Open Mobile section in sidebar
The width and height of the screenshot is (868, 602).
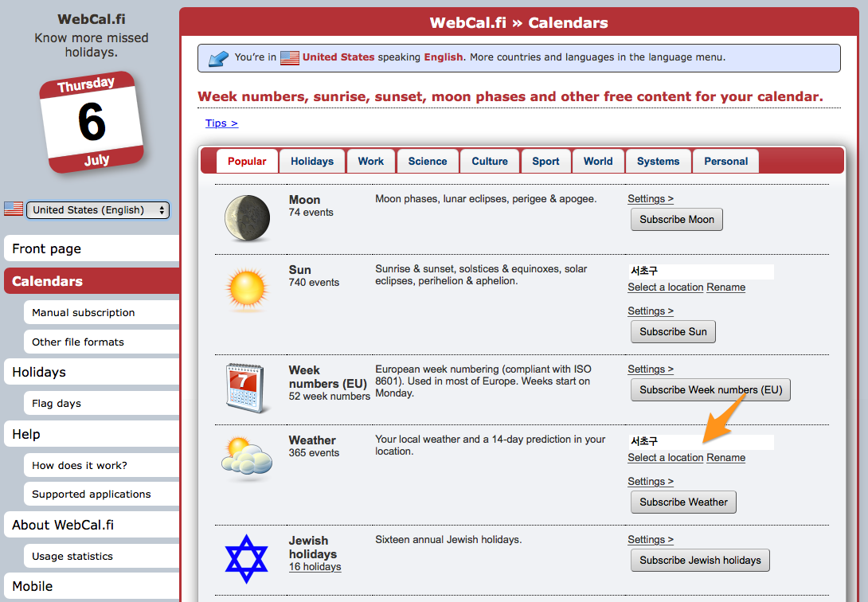(x=92, y=586)
